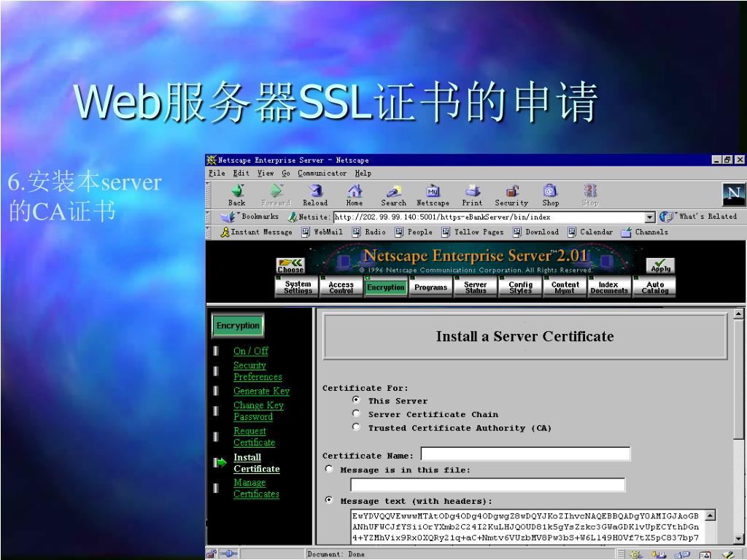Open the Home page icon
Viewport: 747px width, 560px height.
pyautogui.click(x=355, y=195)
